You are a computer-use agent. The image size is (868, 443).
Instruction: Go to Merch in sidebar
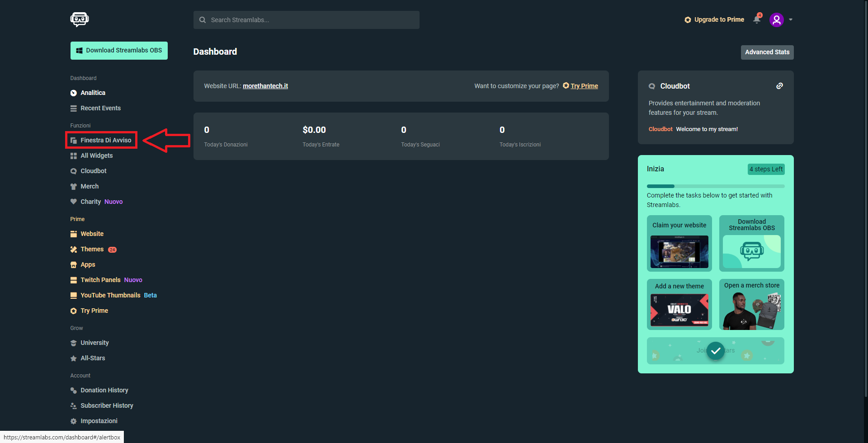(x=90, y=186)
